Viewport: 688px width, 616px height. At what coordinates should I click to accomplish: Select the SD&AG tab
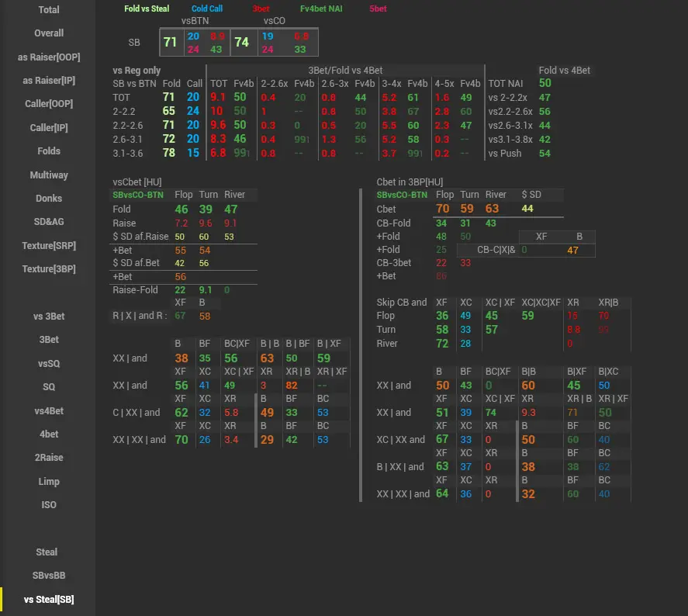(x=48, y=222)
